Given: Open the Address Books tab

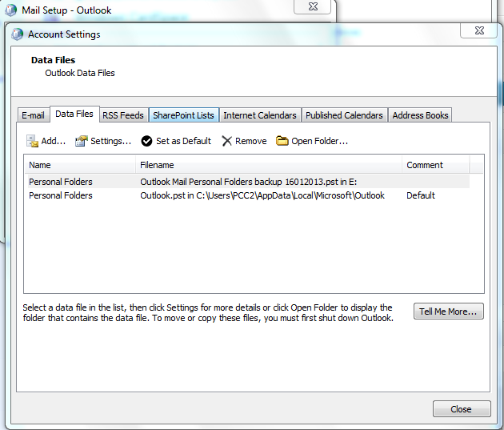Looking at the screenshot, I should [420, 115].
